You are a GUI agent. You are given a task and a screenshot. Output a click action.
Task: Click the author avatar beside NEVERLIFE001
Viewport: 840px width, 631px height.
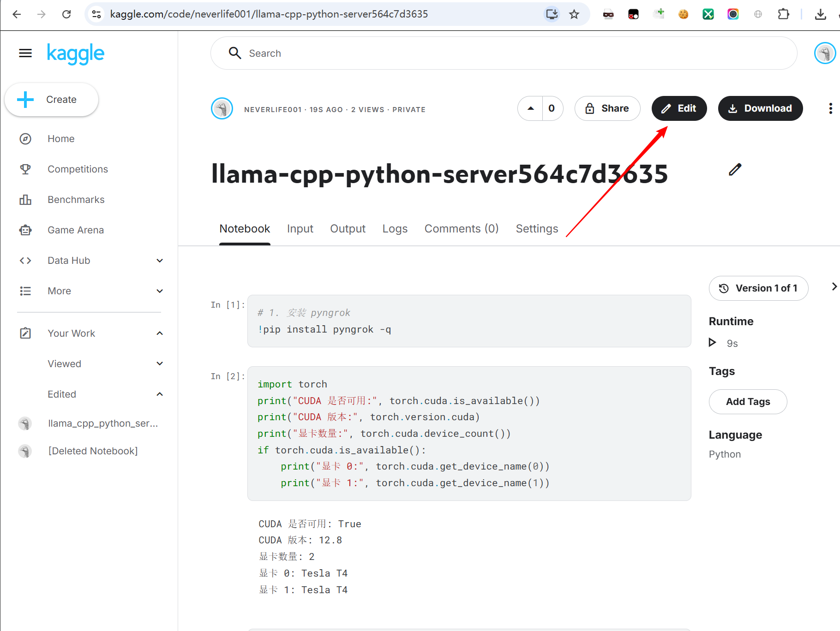point(222,109)
